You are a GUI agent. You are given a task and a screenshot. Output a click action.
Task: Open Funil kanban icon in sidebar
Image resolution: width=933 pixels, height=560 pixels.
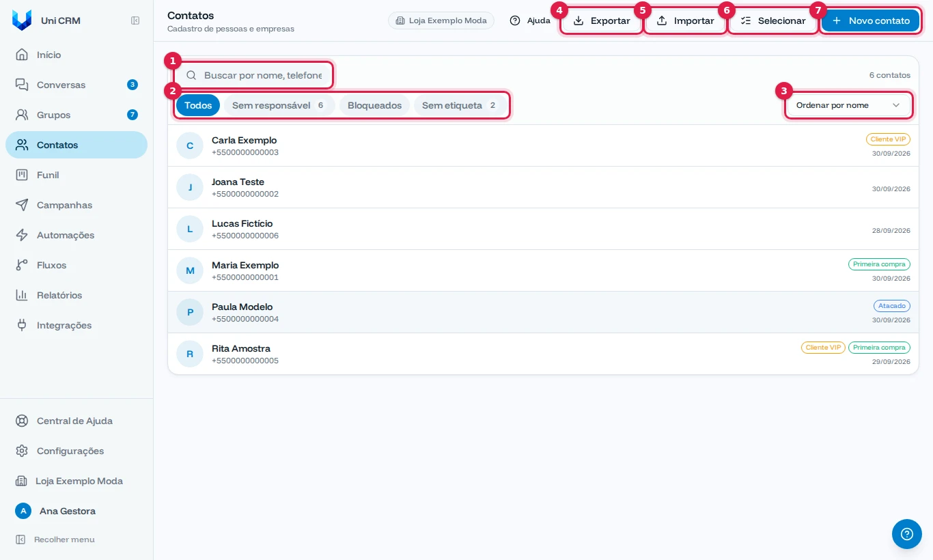tap(22, 175)
